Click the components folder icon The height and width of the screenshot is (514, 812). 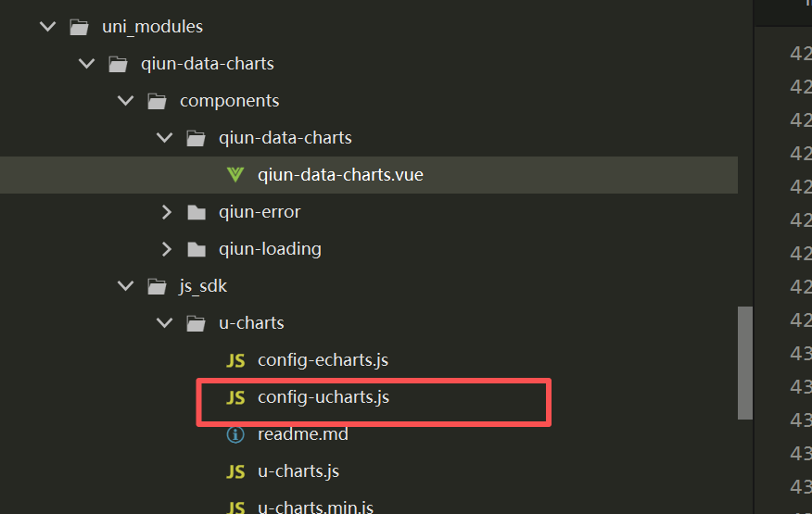[x=157, y=101]
